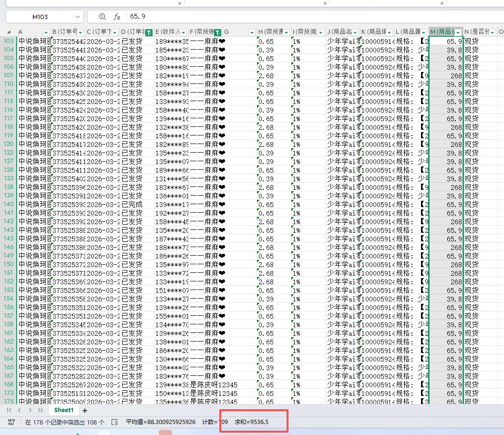The height and width of the screenshot is (435, 504).
Task: Click the Name Box showing M103
Action: [41, 17]
